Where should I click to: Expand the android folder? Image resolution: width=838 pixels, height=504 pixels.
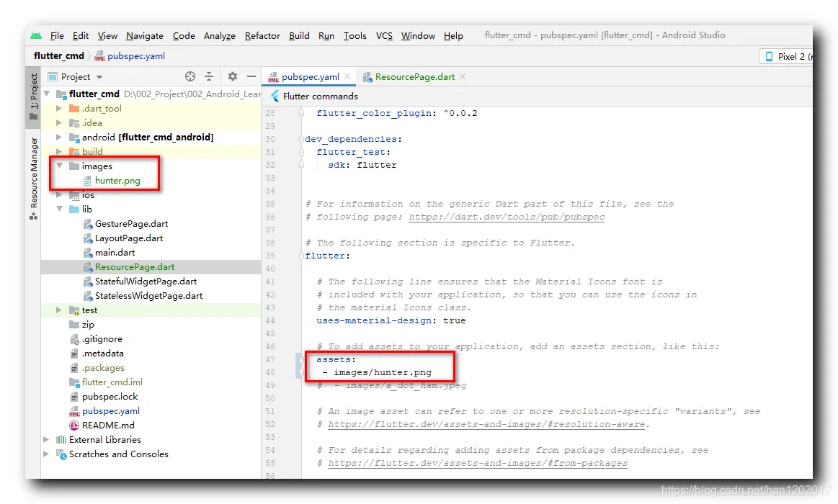[x=59, y=138]
